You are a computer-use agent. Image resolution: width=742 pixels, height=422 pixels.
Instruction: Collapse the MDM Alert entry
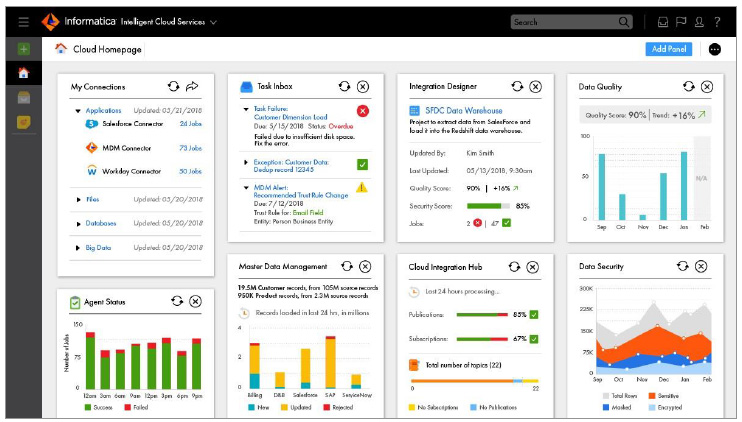[246, 188]
